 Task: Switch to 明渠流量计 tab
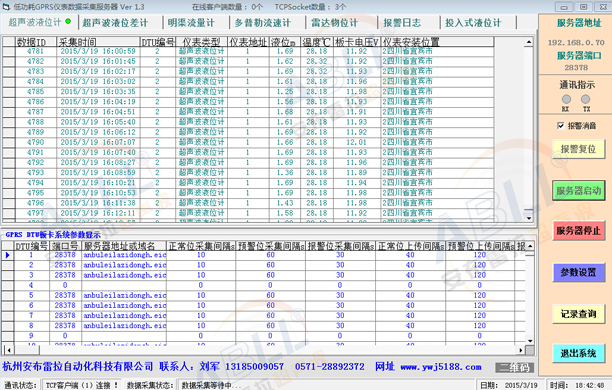(x=191, y=23)
